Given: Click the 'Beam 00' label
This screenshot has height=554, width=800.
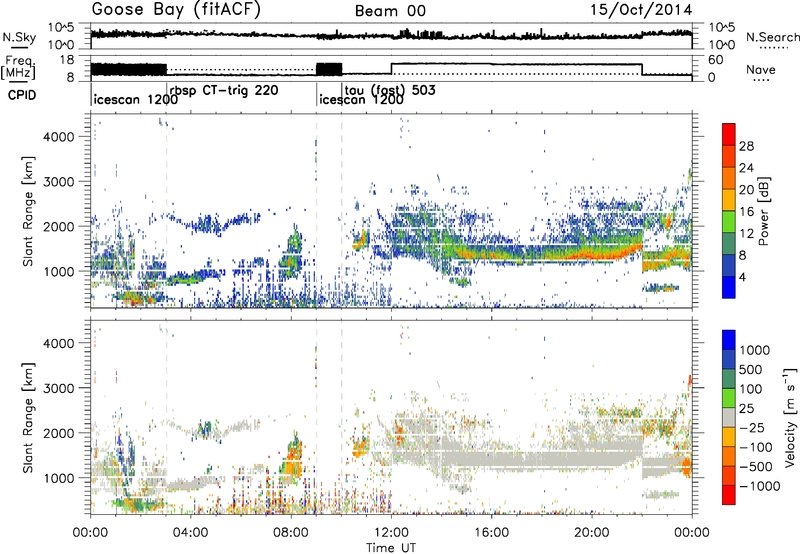Looking at the screenshot, I should [x=390, y=11].
